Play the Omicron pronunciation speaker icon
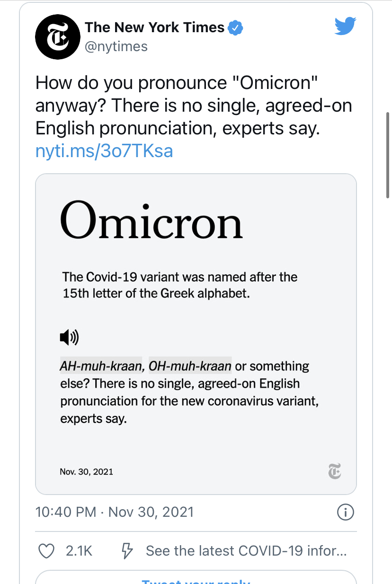The height and width of the screenshot is (584, 392). coord(69,337)
